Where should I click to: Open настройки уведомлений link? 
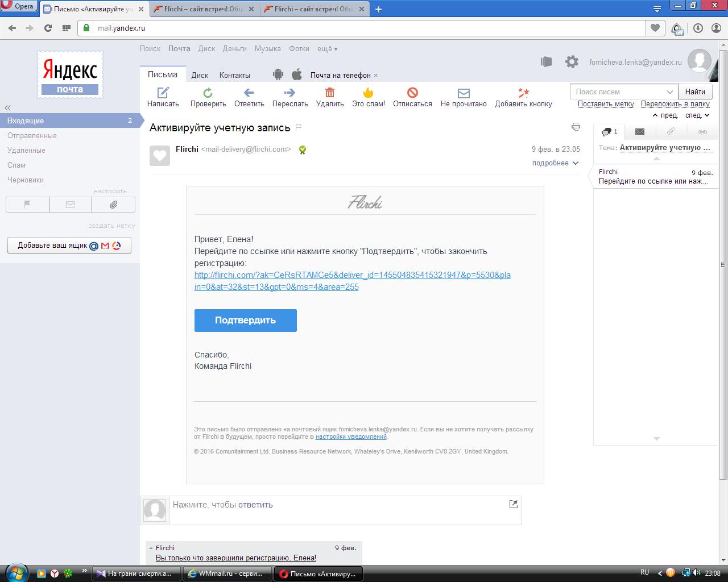coord(351,437)
